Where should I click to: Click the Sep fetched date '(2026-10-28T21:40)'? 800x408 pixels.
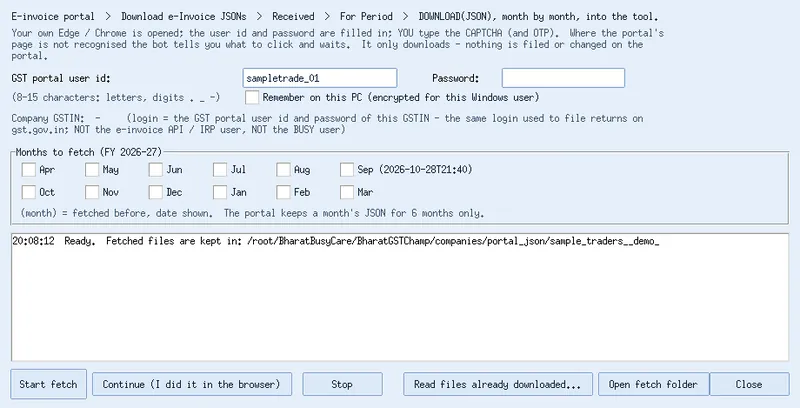(x=426, y=170)
